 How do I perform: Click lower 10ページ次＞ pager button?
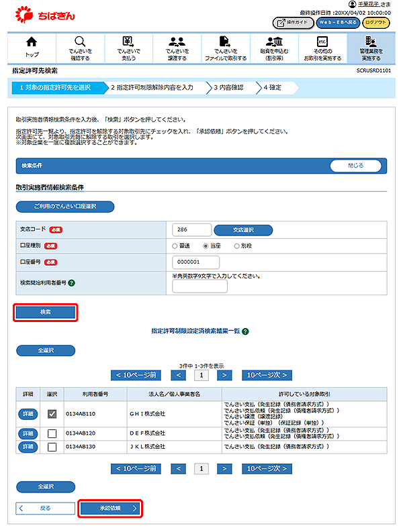tap(267, 469)
